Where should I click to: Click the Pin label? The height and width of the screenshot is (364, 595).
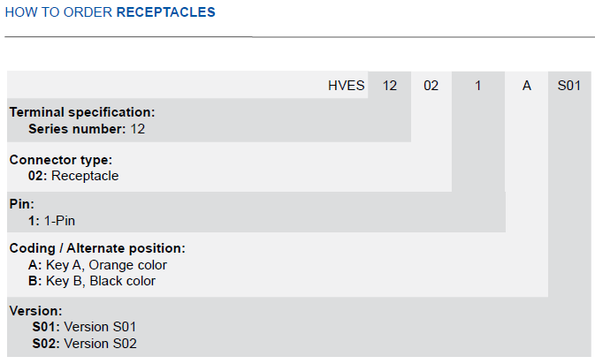coord(21,204)
